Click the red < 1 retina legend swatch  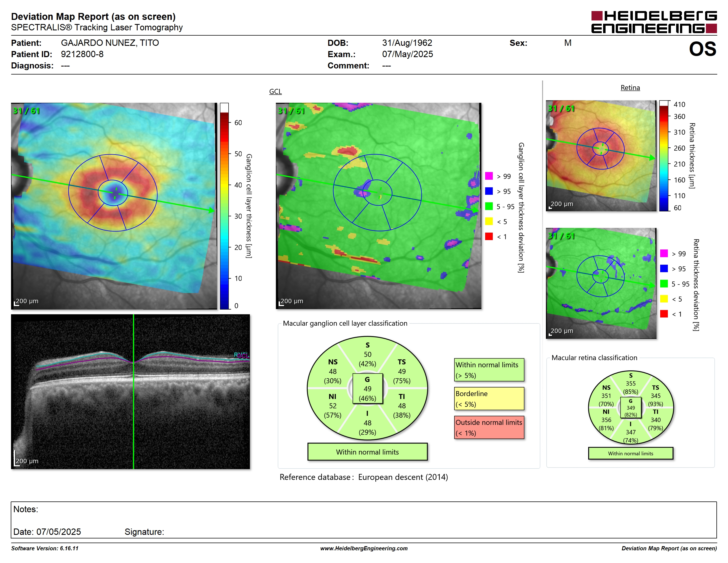664,314
